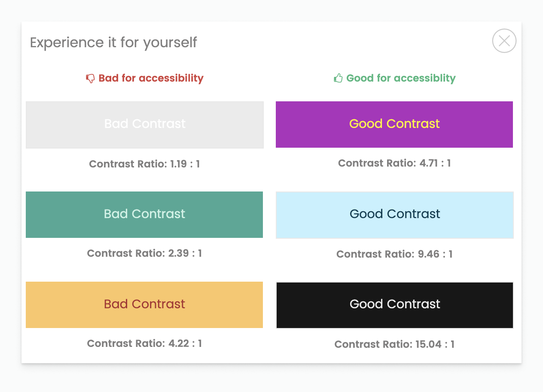Image resolution: width=543 pixels, height=392 pixels.
Task: Click the thumbs-up icon beside Good for accessibility
Action: [338, 78]
